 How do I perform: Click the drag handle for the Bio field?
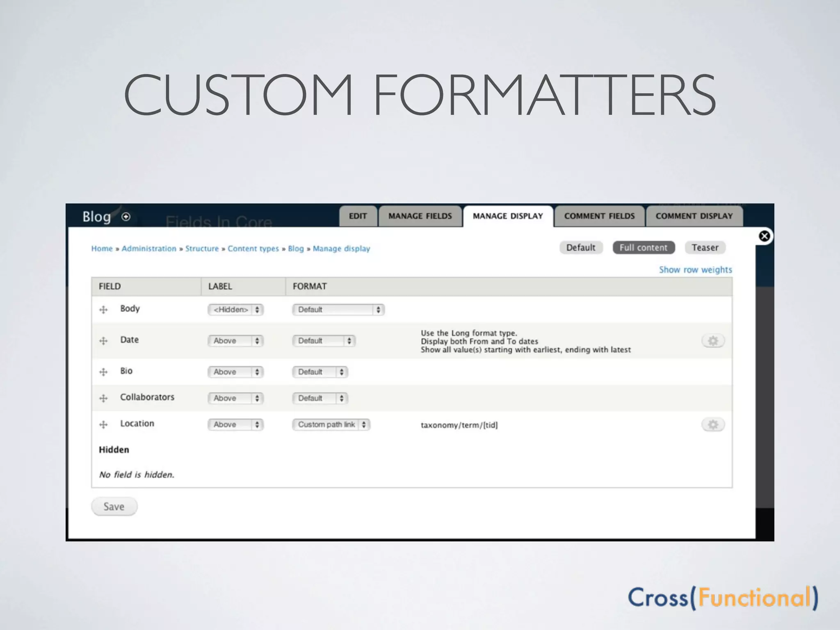[103, 372]
